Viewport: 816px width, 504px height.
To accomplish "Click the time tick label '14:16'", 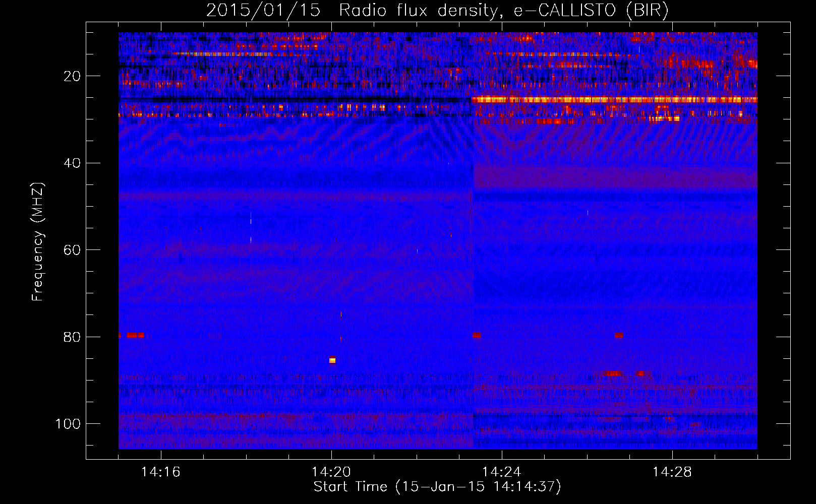I will [x=160, y=472].
